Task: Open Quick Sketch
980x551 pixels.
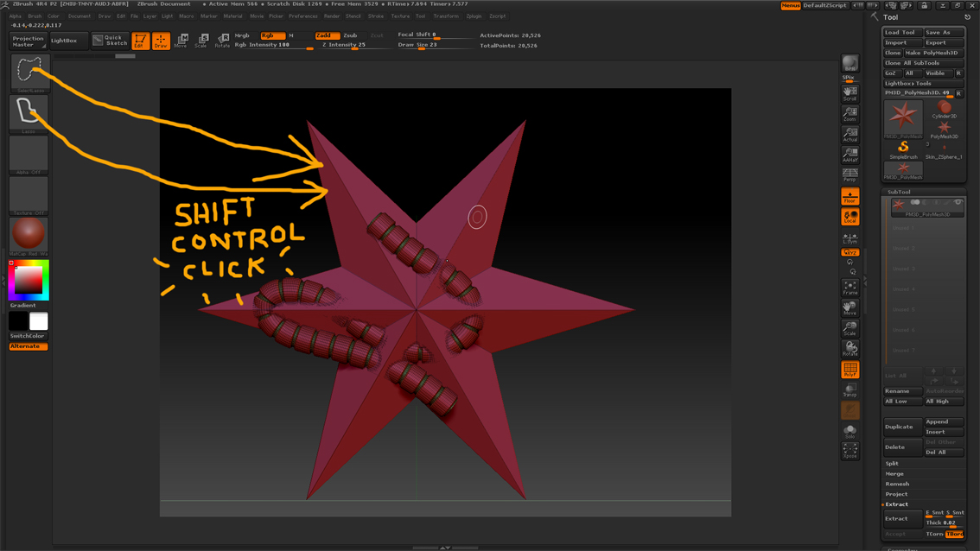Action: [x=111, y=41]
